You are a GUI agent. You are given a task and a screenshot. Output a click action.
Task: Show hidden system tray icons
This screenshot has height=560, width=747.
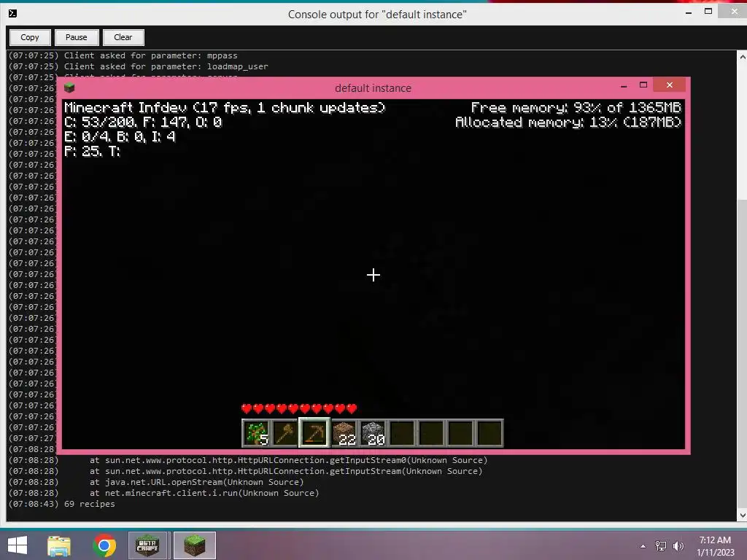pyautogui.click(x=643, y=546)
